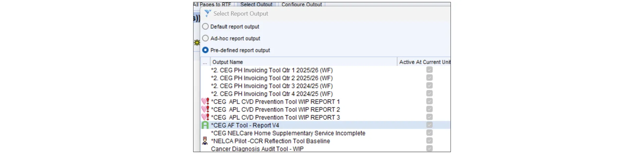
Task: Click heart icon beside CVD Prevention Report 1
Action: point(205,101)
